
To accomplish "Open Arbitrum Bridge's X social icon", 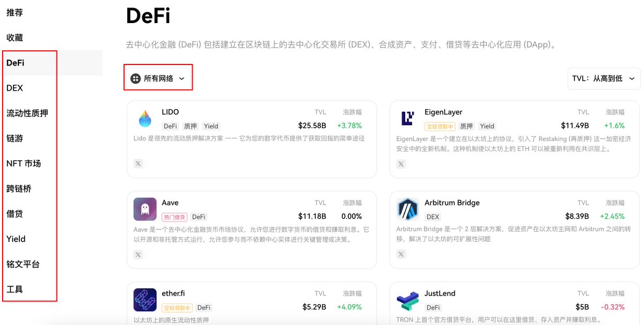I will point(401,255).
